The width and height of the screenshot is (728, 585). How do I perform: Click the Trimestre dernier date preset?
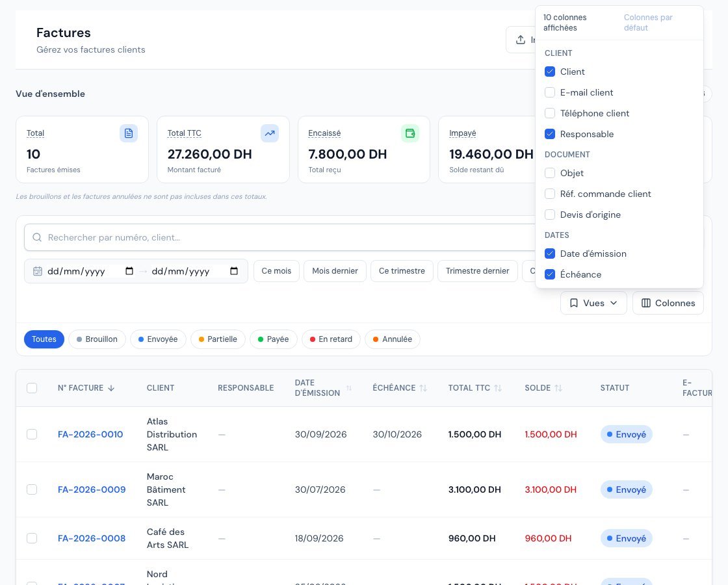(477, 271)
